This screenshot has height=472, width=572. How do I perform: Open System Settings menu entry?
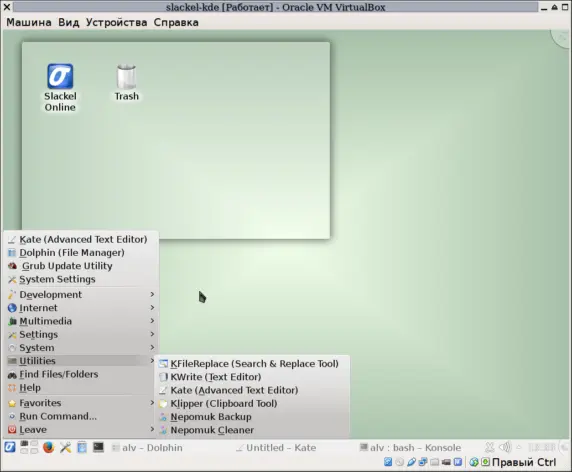tap(81, 279)
